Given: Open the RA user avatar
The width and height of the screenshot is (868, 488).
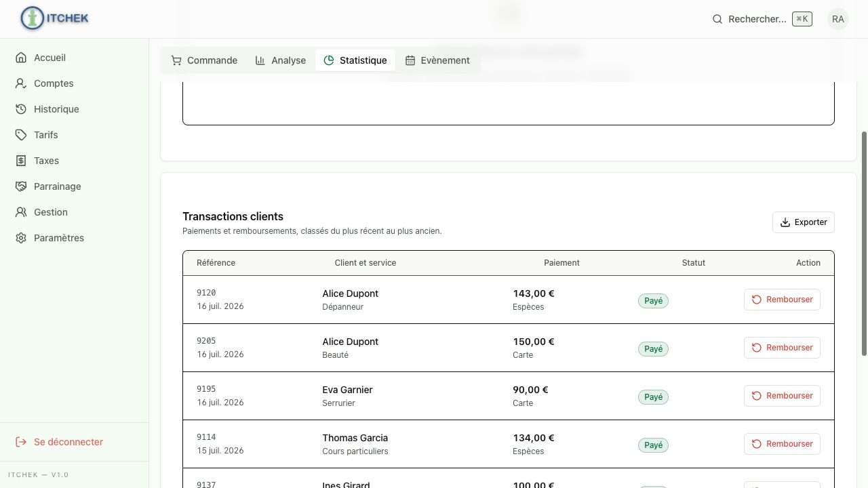Looking at the screenshot, I should tap(838, 19).
